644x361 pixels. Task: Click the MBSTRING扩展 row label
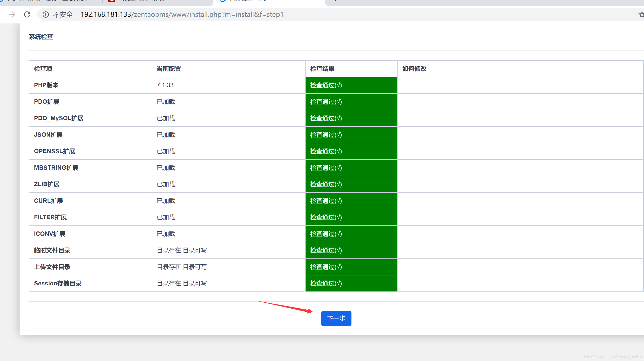(x=56, y=168)
